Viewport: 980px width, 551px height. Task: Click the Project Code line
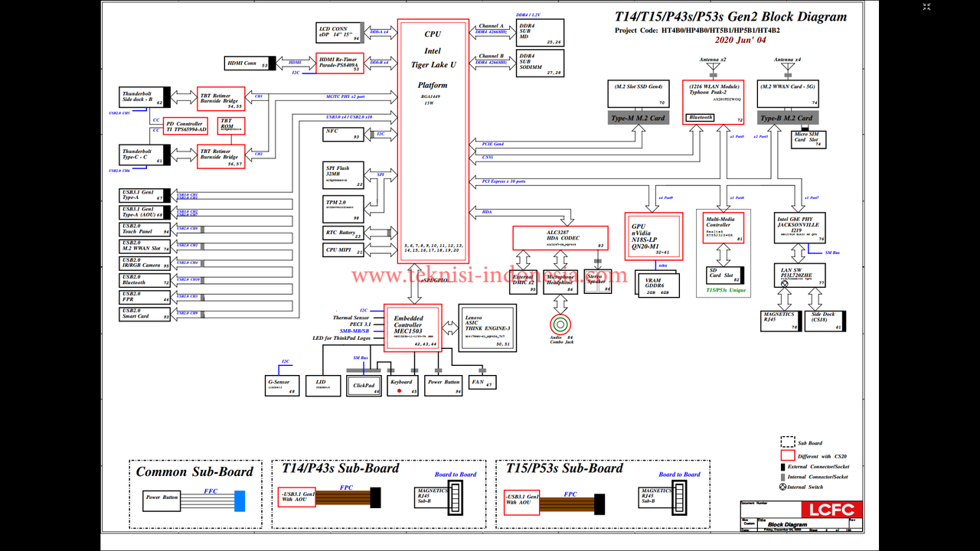(697, 31)
